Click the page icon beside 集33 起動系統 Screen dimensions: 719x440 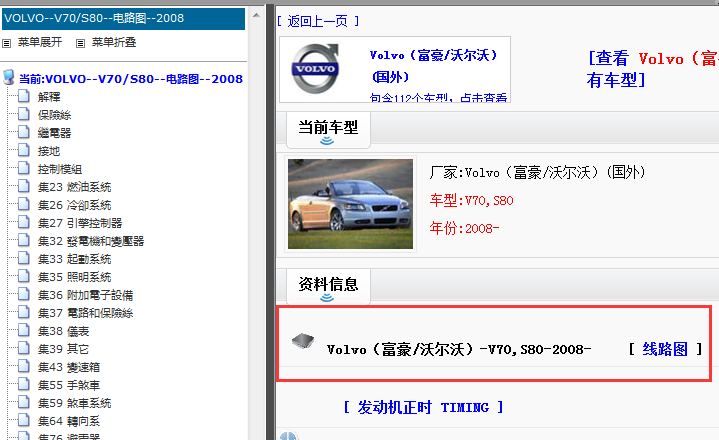pos(24,258)
